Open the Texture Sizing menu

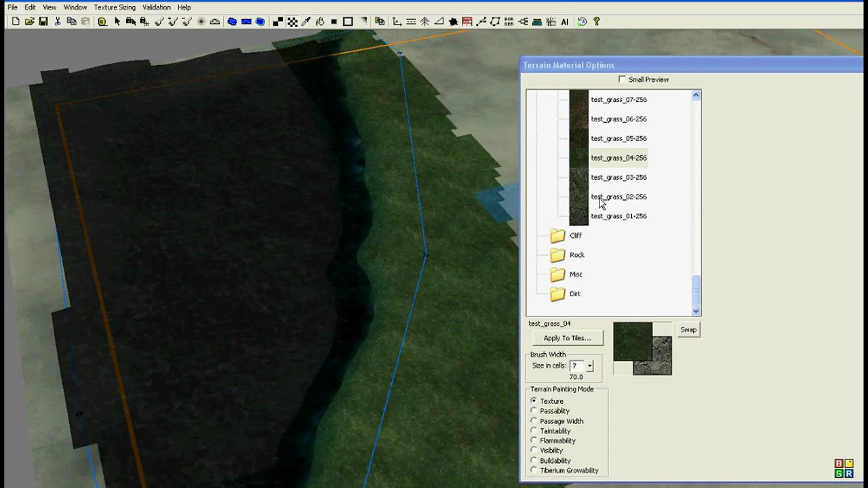tap(115, 7)
